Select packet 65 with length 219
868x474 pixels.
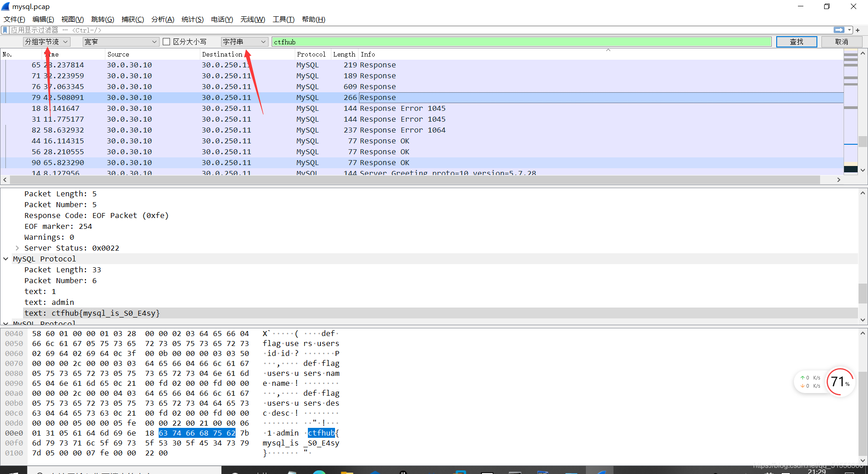pos(422,65)
